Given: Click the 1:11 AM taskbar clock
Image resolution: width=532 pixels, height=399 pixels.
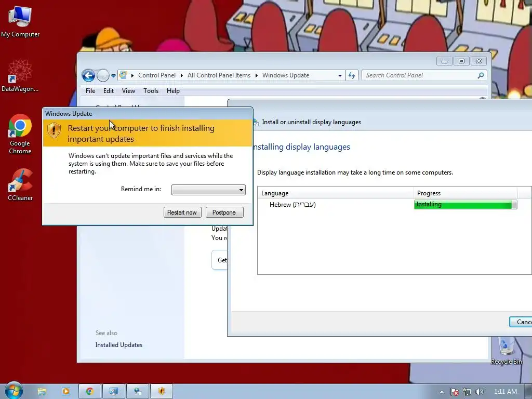Looking at the screenshot, I should pos(505,392).
